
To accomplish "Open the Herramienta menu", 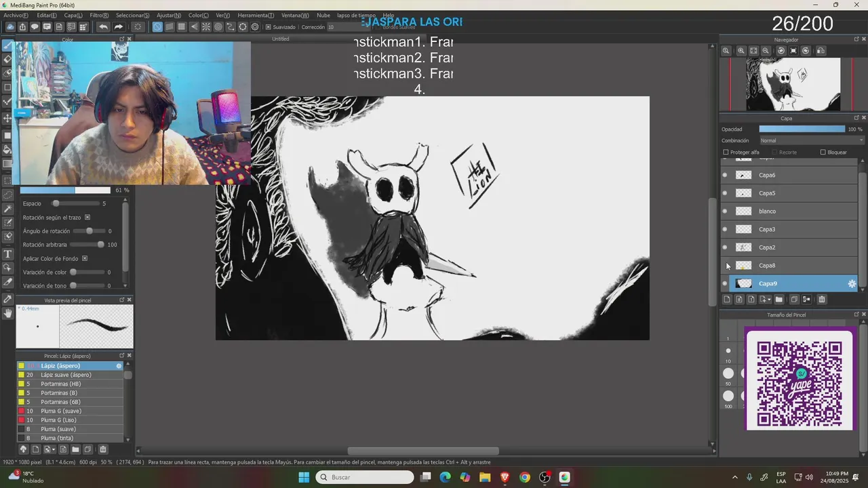I will click(x=256, y=15).
